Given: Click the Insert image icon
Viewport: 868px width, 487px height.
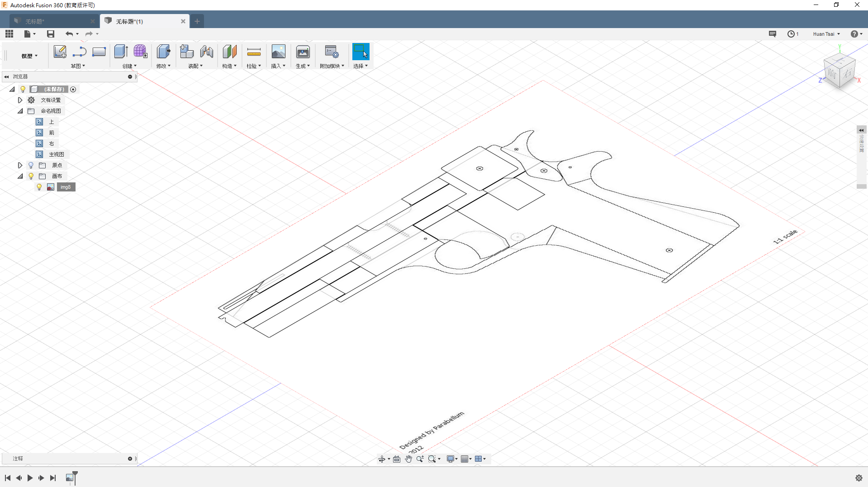Looking at the screenshot, I should [278, 52].
